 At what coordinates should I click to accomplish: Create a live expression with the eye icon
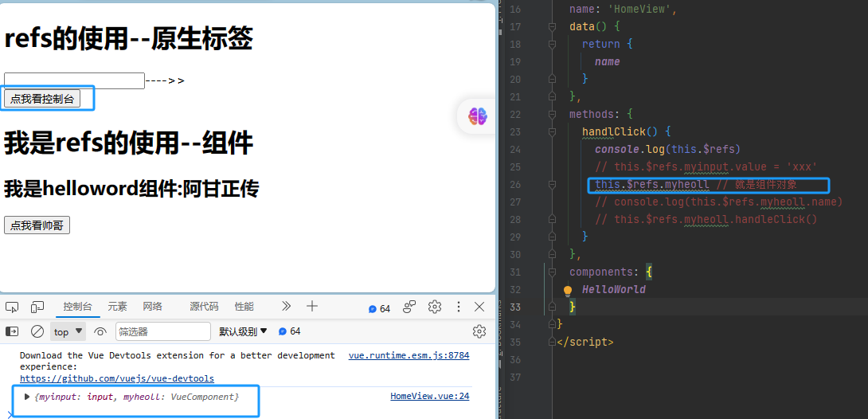[x=100, y=331]
